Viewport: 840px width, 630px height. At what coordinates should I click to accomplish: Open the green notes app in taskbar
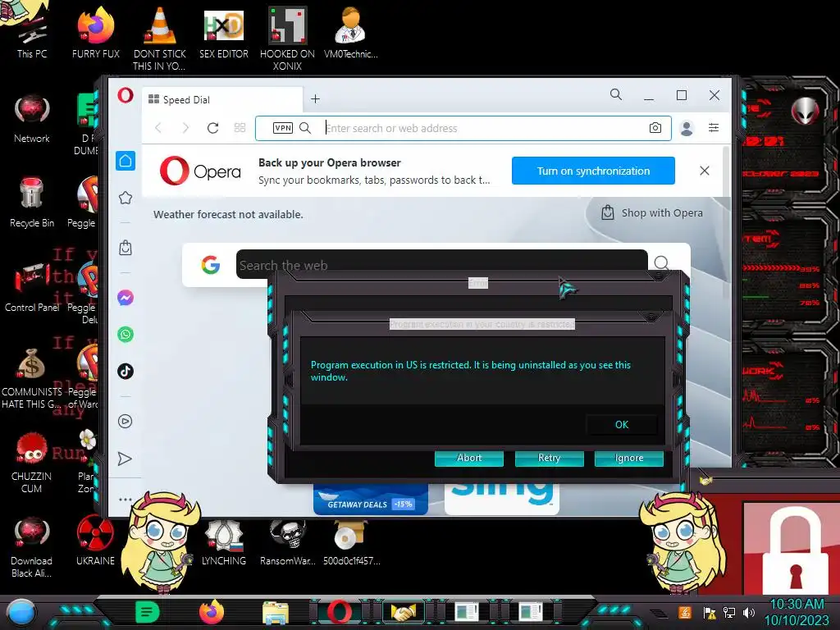148,612
